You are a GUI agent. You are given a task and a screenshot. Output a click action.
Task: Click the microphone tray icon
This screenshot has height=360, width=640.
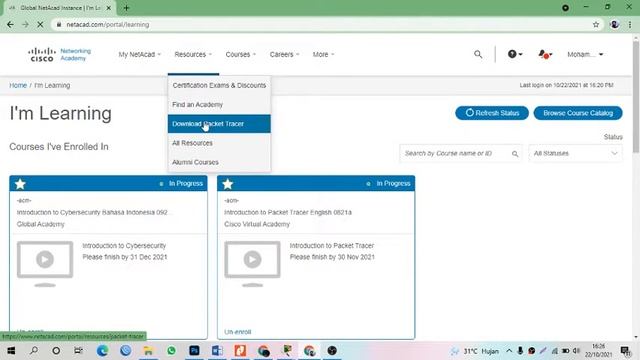pyautogui.click(x=520, y=351)
